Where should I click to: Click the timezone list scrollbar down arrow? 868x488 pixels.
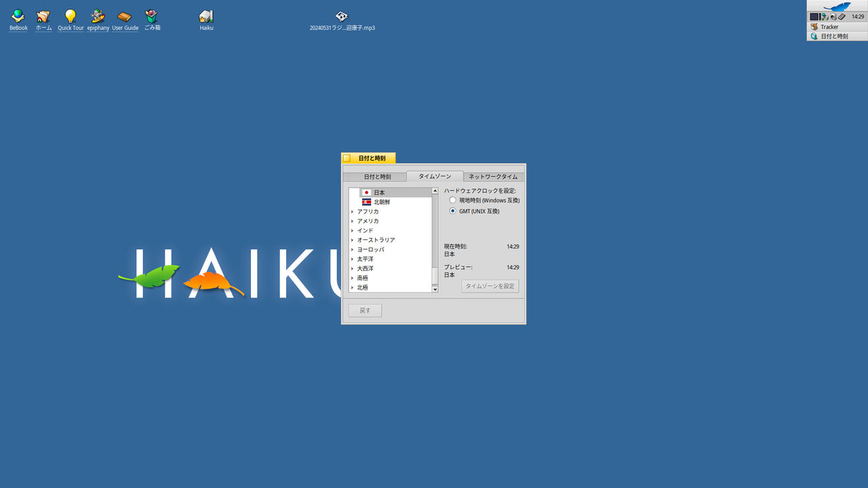click(x=435, y=289)
